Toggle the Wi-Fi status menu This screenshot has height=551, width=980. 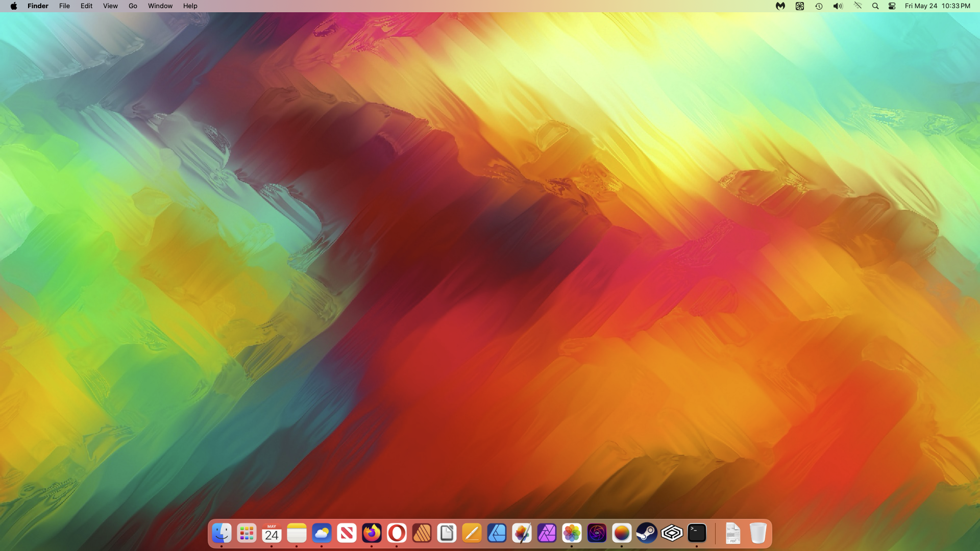(x=857, y=6)
